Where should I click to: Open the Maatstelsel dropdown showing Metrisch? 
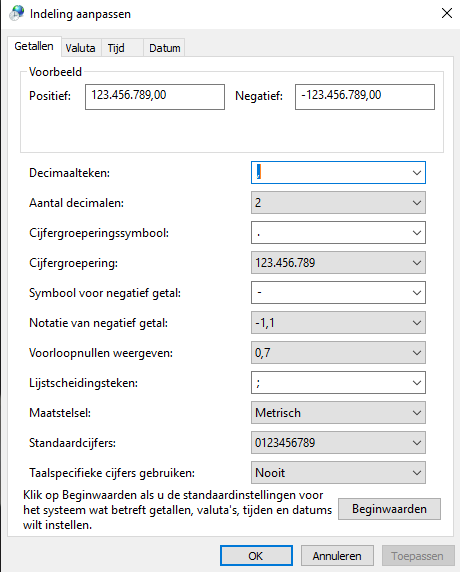click(x=338, y=413)
